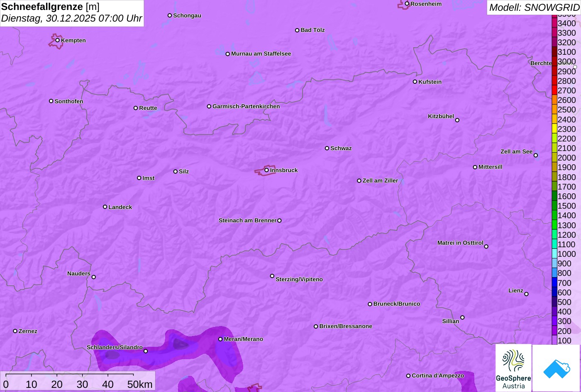
Task: Click the 2300 m yellow legend swatch
Action: [x=554, y=129]
